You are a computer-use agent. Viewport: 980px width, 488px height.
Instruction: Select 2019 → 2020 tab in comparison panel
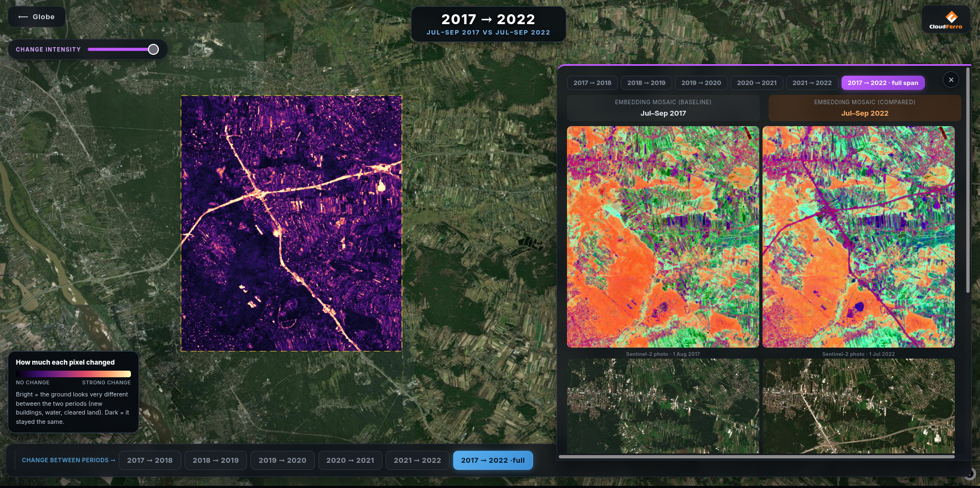[701, 83]
